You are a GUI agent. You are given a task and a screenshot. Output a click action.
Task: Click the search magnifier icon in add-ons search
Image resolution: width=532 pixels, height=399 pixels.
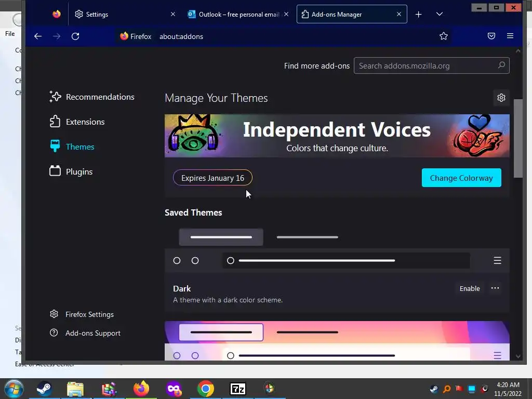501,65
